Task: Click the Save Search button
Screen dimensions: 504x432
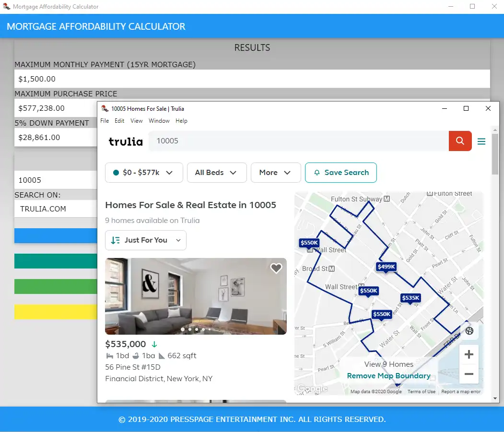Action: coord(340,173)
